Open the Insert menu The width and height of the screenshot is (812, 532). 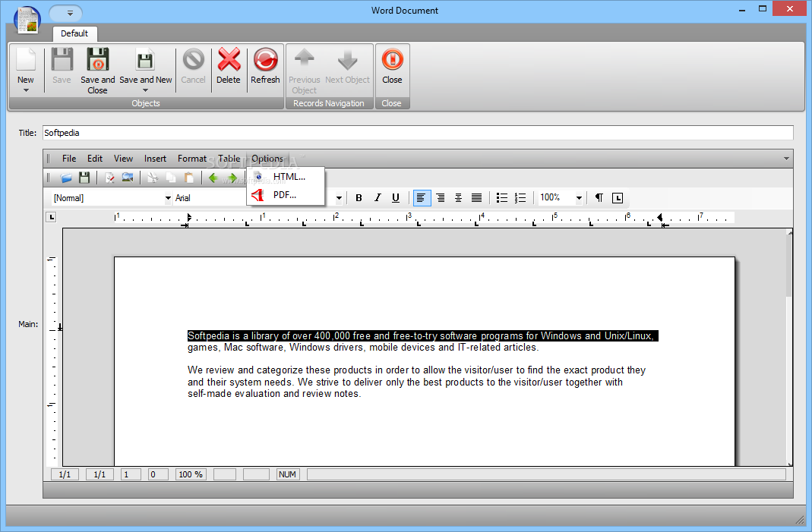155,159
